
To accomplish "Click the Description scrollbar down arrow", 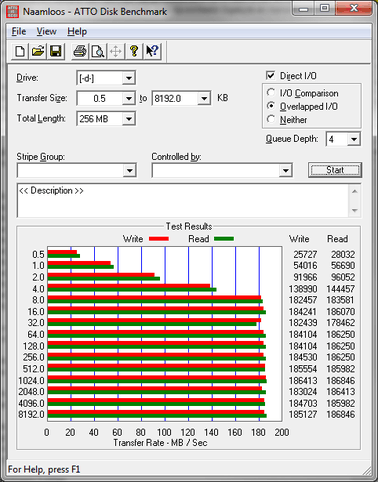I will click(x=354, y=210).
